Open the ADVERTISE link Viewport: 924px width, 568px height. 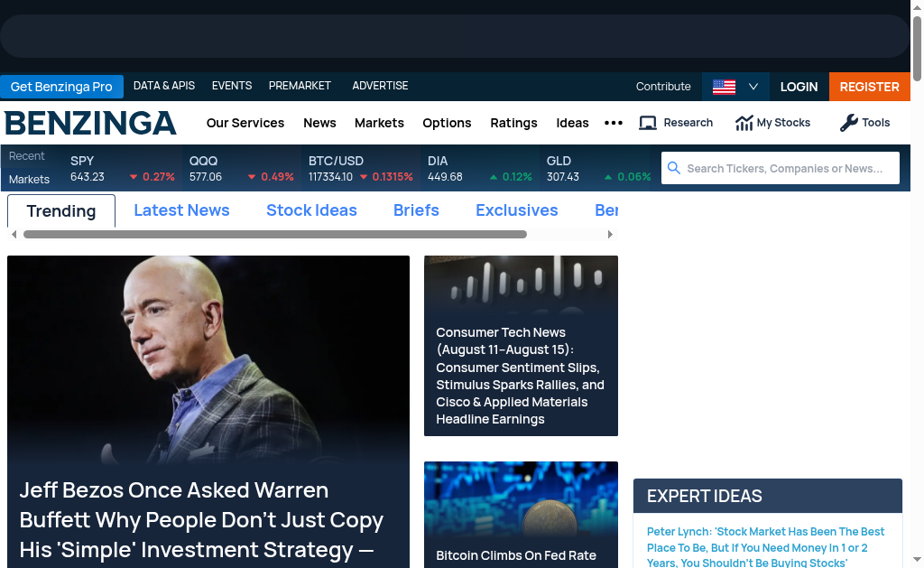coord(380,86)
